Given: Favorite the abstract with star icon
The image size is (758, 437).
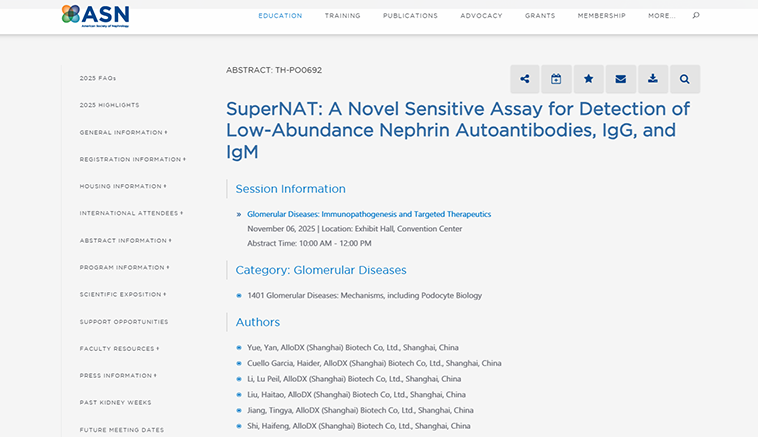Looking at the screenshot, I should tap(589, 79).
